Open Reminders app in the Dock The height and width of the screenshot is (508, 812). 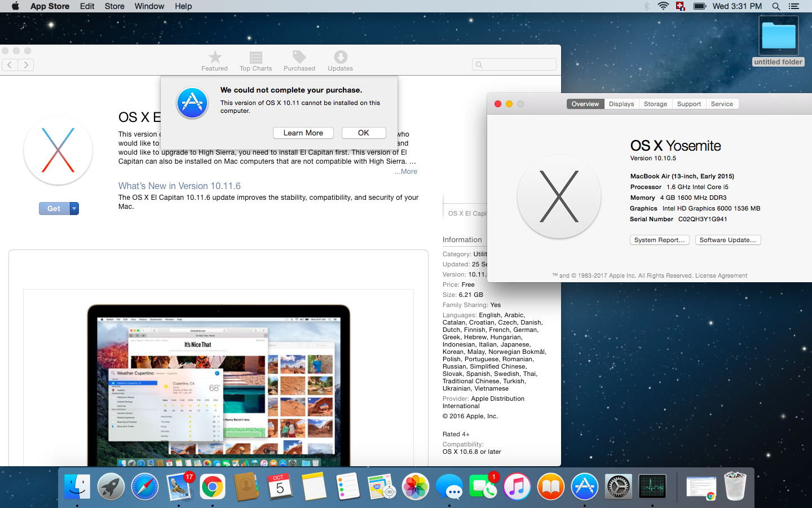tap(348, 487)
